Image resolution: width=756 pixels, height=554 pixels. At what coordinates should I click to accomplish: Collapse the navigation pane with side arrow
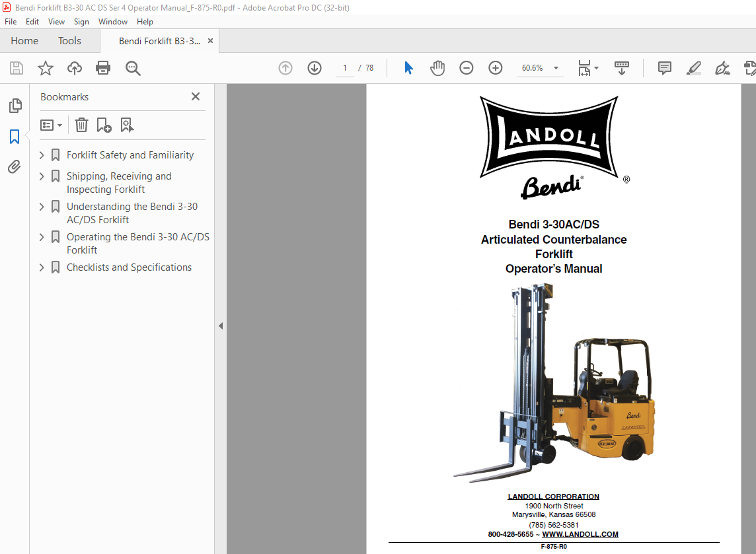(221, 326)
